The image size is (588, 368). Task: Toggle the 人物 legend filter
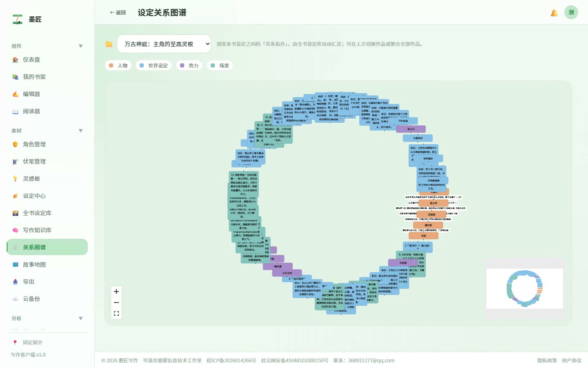click(118, 65)
